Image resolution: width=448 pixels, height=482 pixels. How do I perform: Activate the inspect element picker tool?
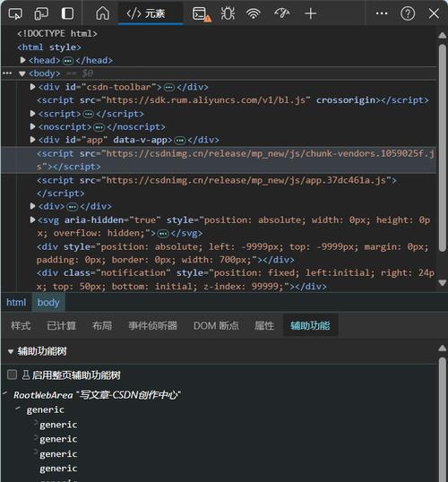tap(15, 13)
